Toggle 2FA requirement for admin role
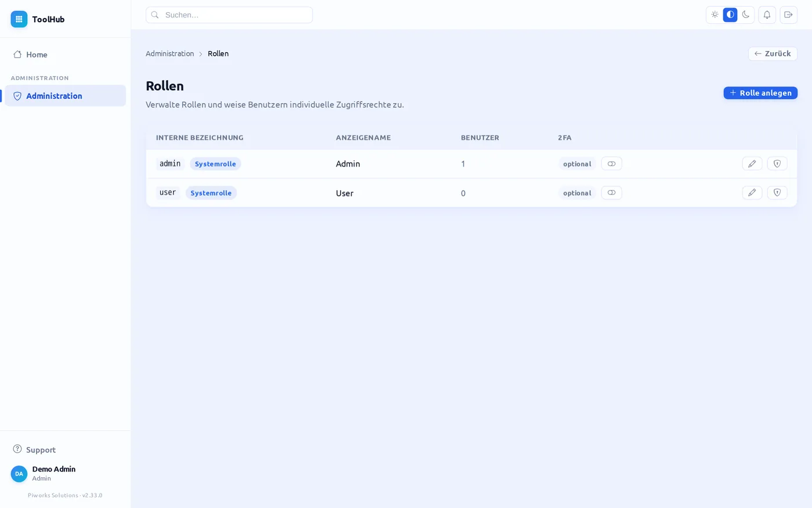The width and height of the screenshot is (812, 508). point(611,164)
